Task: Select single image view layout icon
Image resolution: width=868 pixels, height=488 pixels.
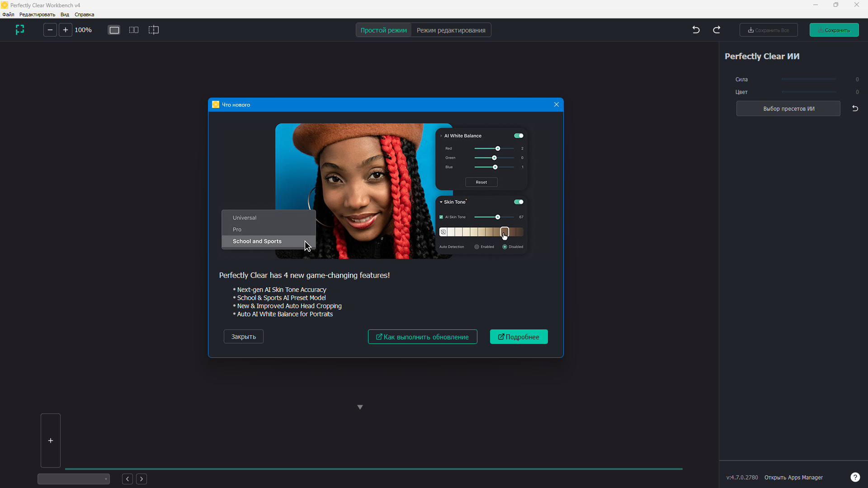Action: 114,30
